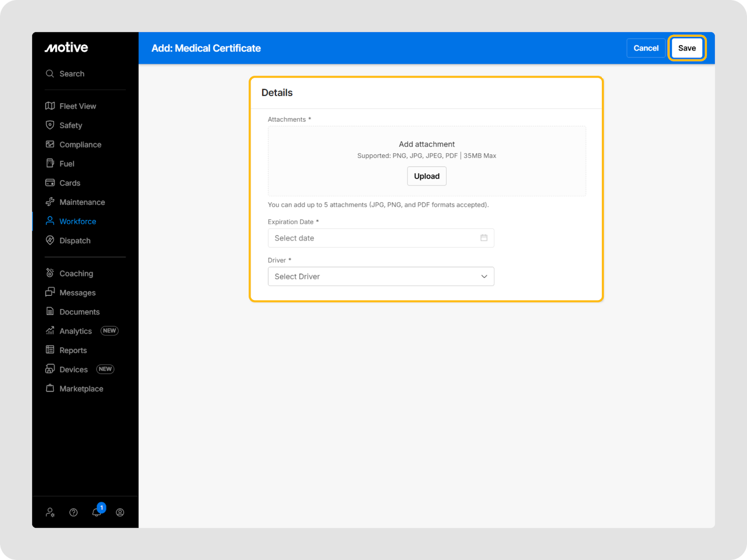Open the Documents section
Image resolution: width=747 pixels, height=560 pixels.
tap(79, 312)
